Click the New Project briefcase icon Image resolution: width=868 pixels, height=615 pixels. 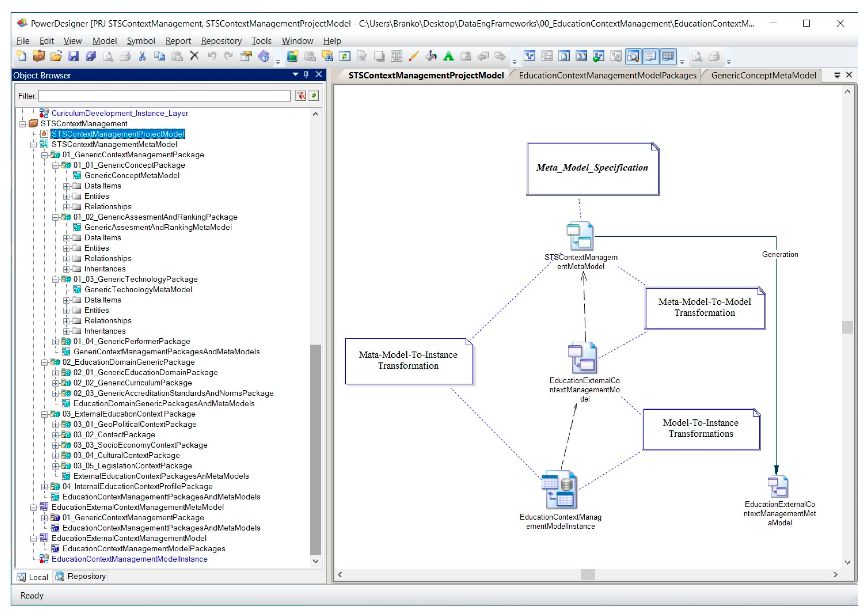(x=38, y=56)
